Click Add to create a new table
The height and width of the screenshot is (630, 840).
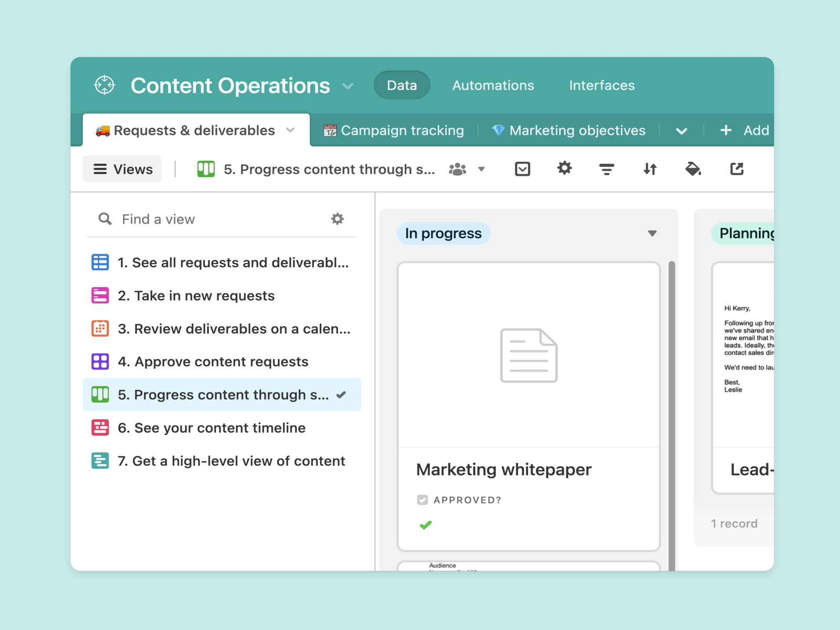point(744,130)
